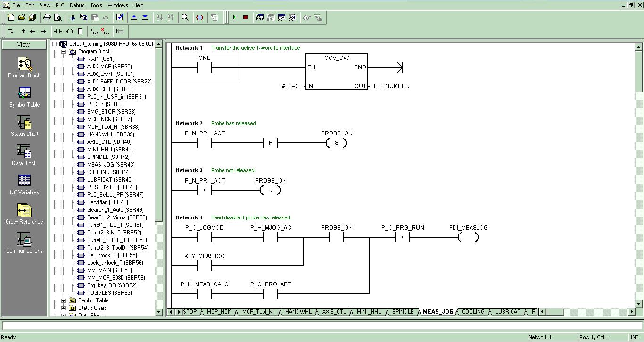
Task: Collapse the Program Block tree node
Action: (64, 51)
